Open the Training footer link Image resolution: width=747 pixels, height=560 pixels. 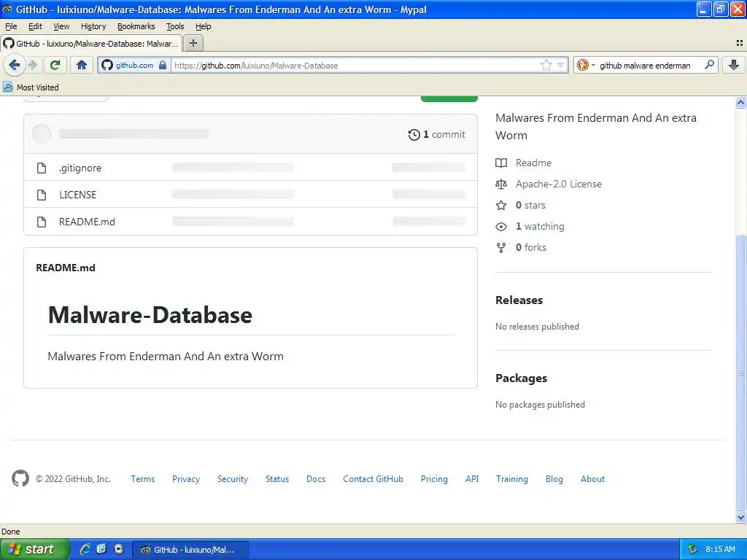(x=512, y=479)
